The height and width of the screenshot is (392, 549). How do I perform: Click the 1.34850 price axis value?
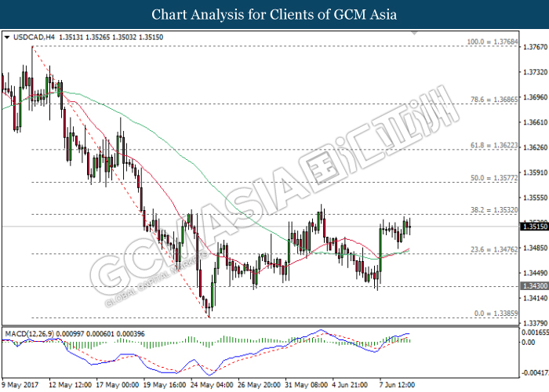[535, 248]
